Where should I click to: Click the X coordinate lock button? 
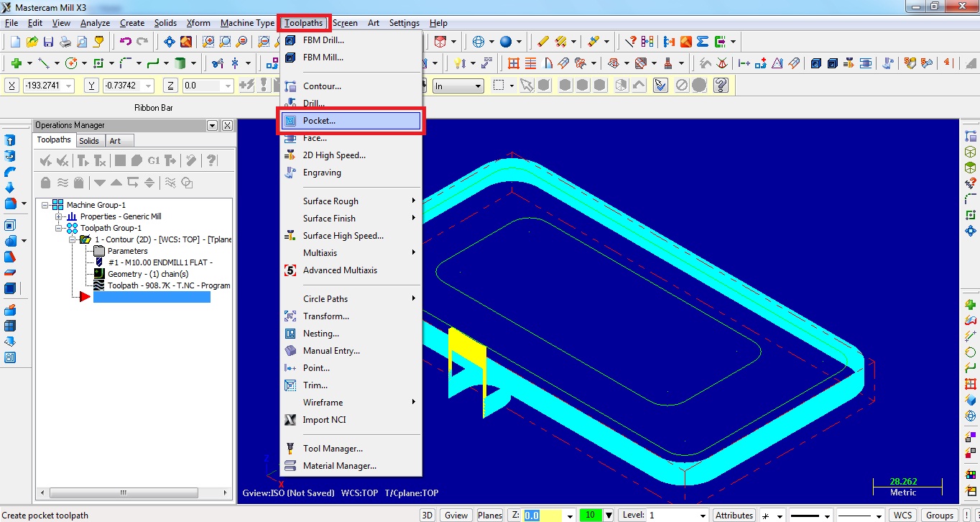(12, 86)
